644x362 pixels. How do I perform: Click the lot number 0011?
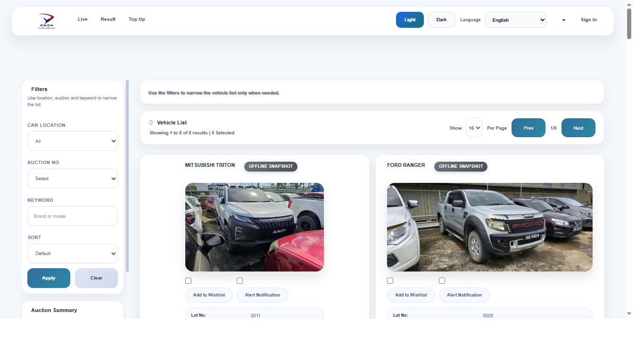pyautogui.click(x=256, y=316)
